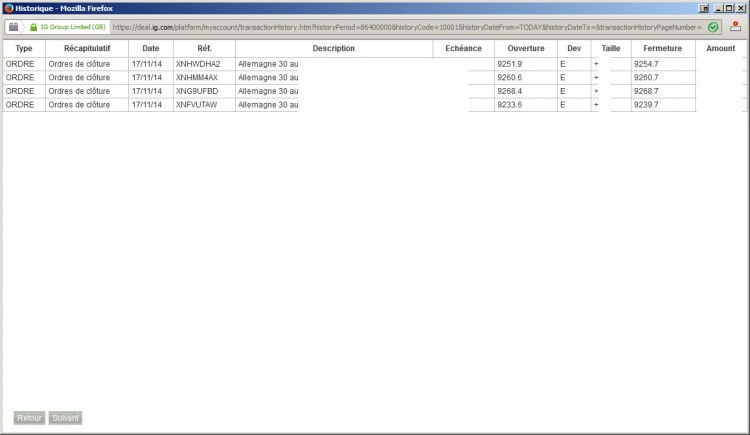
Task: Click opening price 9260.6
Action: coord(509,78)
